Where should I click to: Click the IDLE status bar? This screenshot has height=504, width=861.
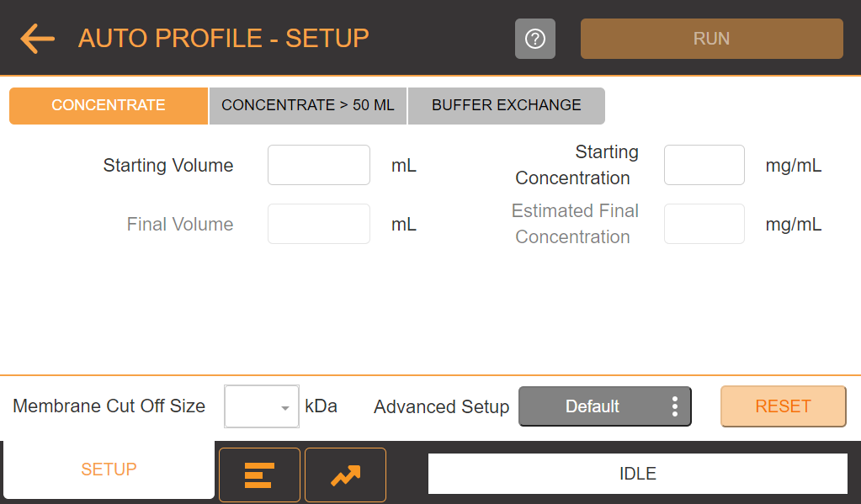pos(638,474)
